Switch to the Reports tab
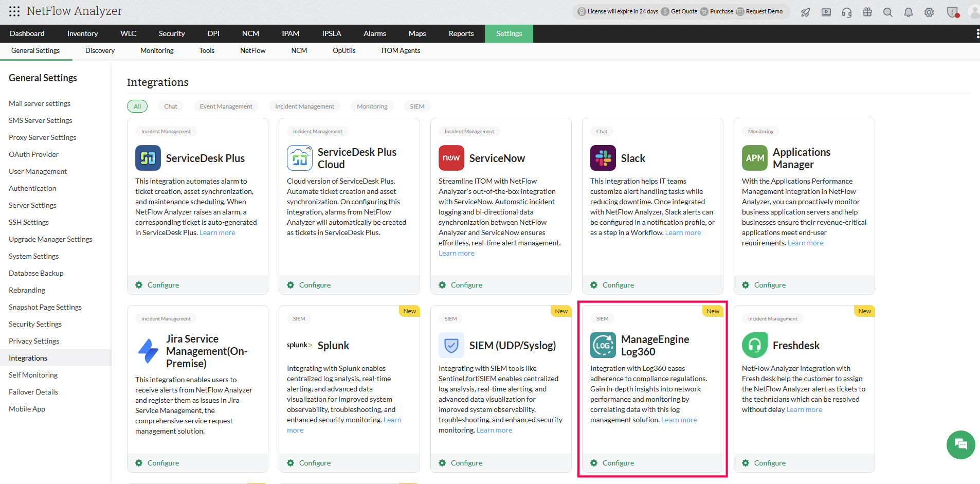The height and width of the screenshot is (484, 980). point(461,33)
